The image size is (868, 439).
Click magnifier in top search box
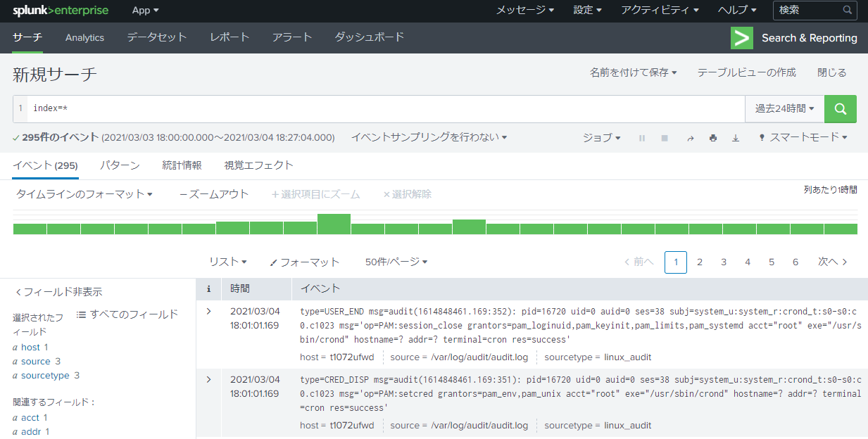click(848, 11)
